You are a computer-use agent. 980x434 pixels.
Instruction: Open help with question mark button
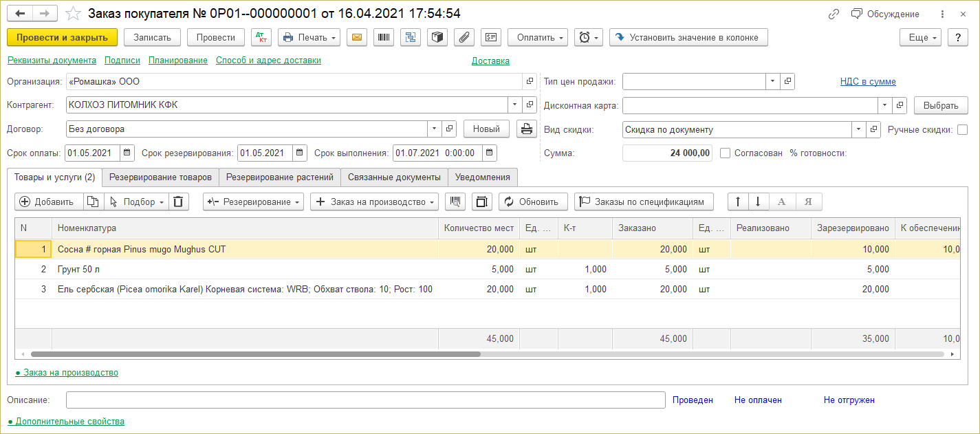coord(958,37)
